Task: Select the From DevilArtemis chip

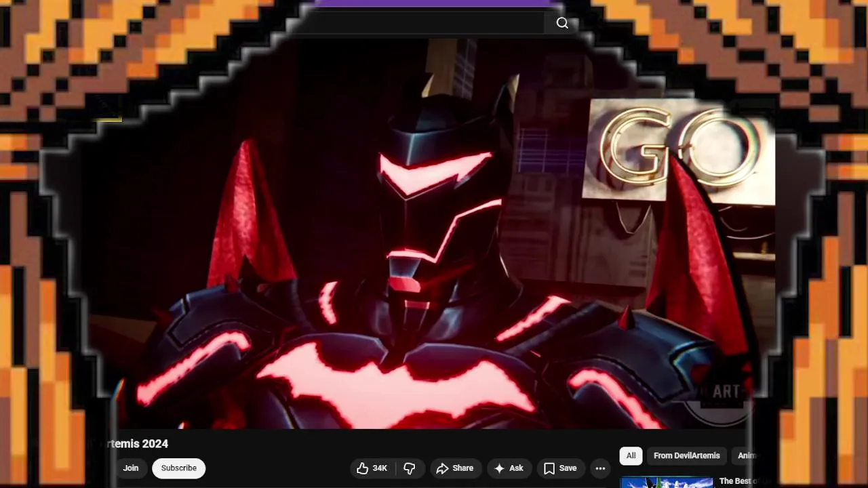Action: 687,455
